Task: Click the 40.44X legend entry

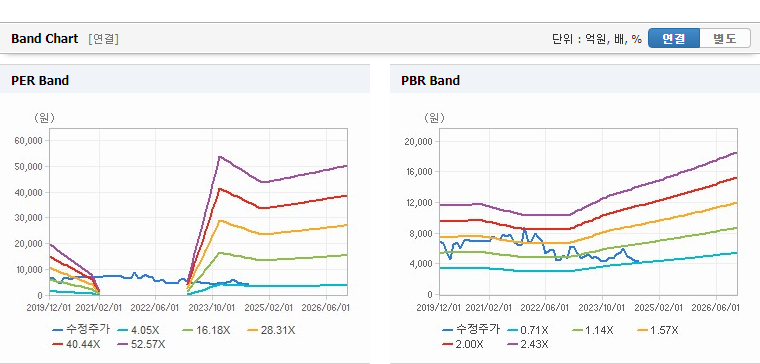Action: coord(77,344)
